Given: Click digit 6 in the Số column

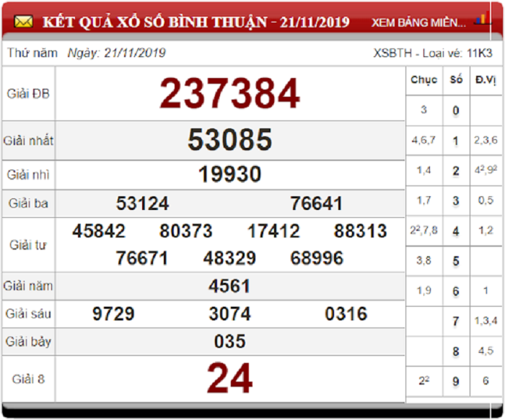Looking at the screenshot, I should point(456,291).
